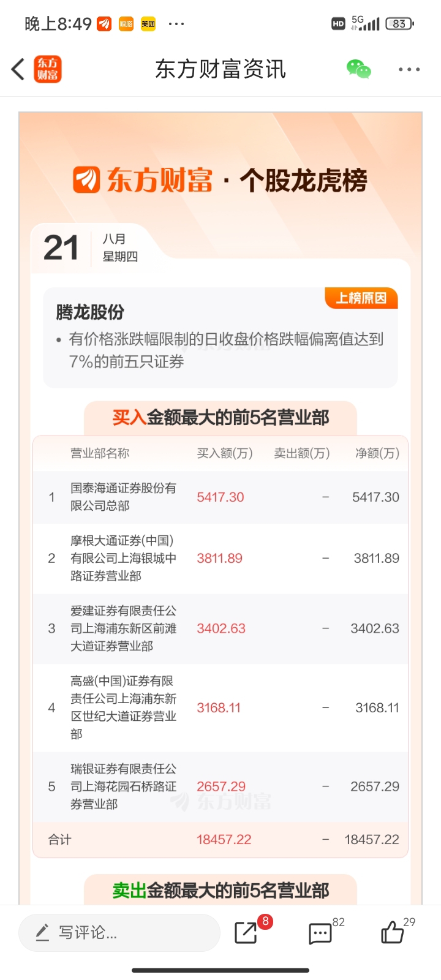Viewport: 441px width, 980px height.
Task: Open comments icon showing 82
Action: [x=320, y=933]
